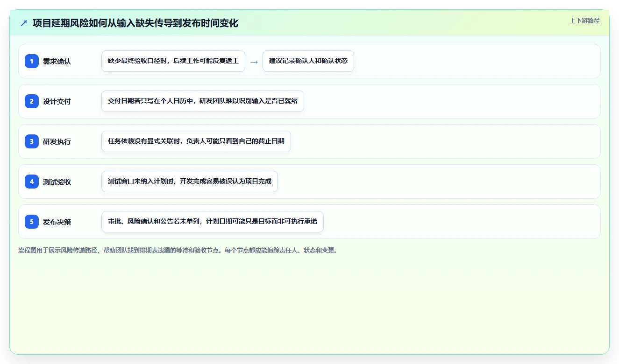Click the footer note starting 流程图用于展示风险传递路径
Viewport: 619px width, 364px height.
click(178, 250)
